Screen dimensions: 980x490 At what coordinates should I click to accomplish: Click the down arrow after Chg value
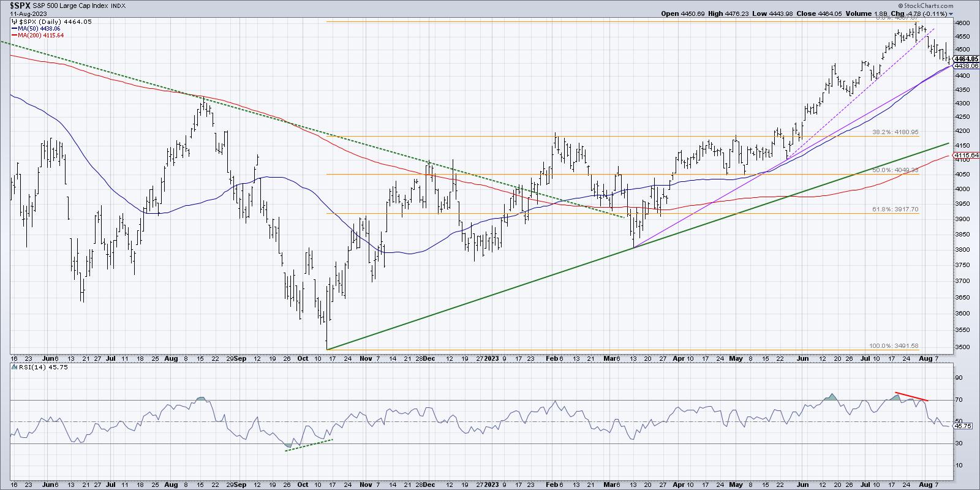[951, 14]
